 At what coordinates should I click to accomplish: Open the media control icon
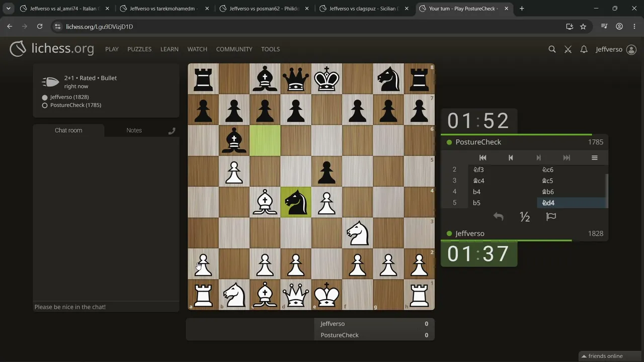click(604, 27)
